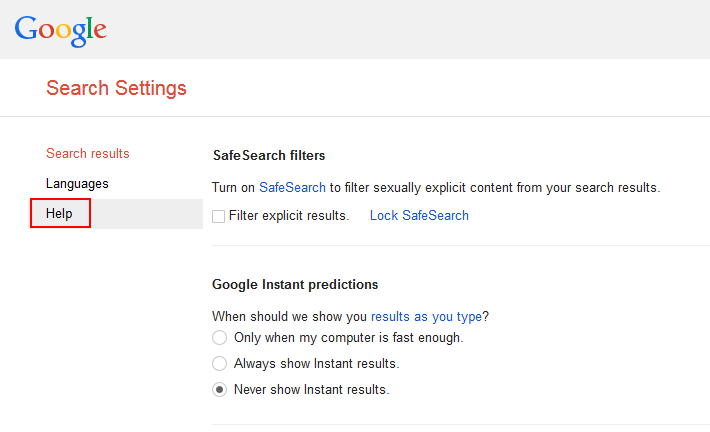Click the "Always show Instant results." label text

click(x=316, y=364)
